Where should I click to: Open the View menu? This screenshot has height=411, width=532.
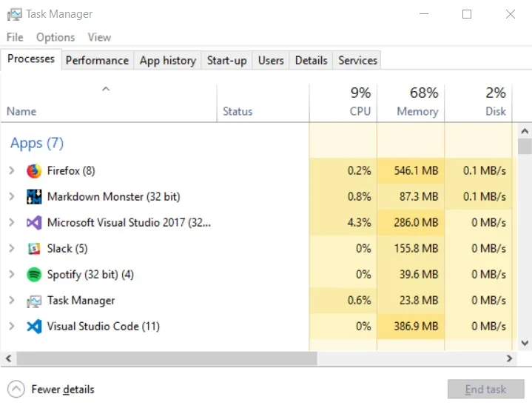(x=99, y=37)
